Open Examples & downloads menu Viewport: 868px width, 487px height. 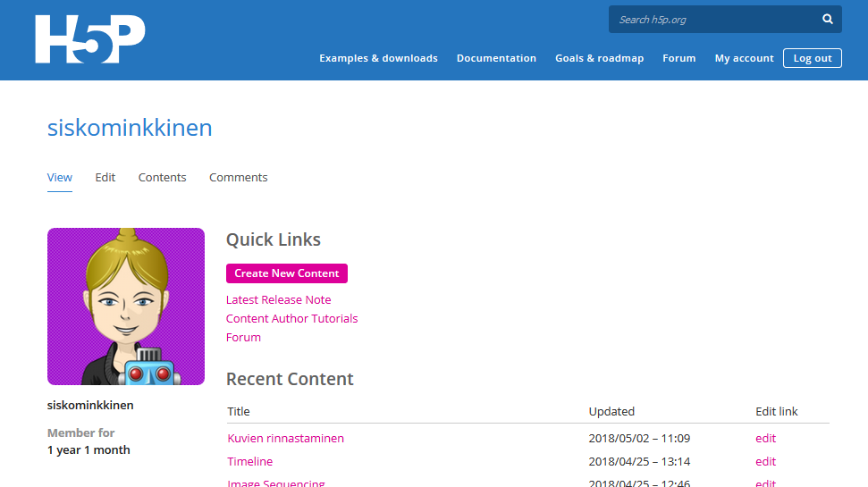(x=378, y=58)
